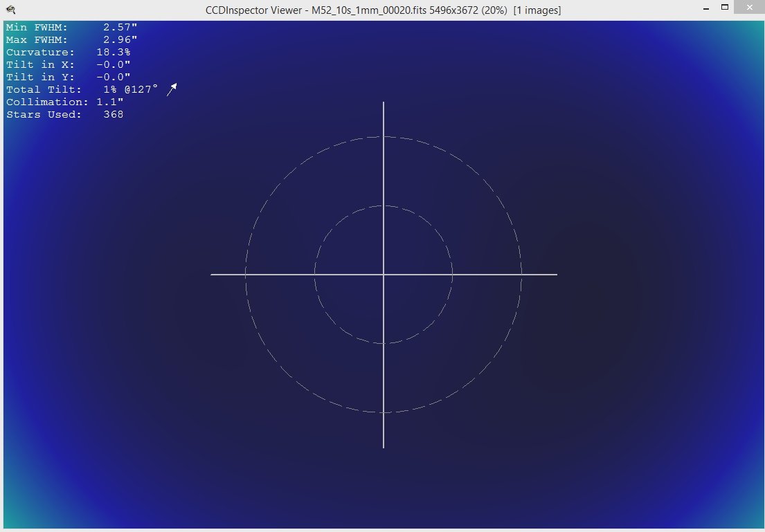This screenshot has width=765, height=532.
Task: Click the Collimation 1.1" reading
Action: (65, 102)
